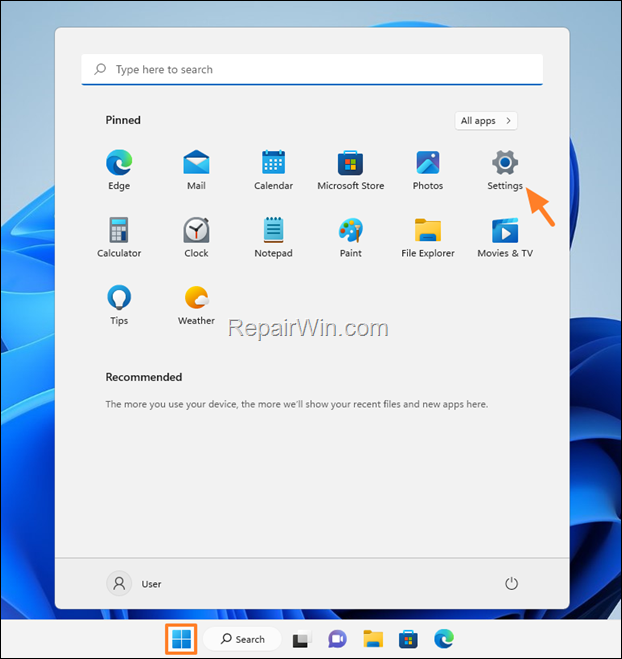Image resolution: width=622 pixels, height=659 pixels.
Task: Open the Calculator app
Action: point(119,237)
